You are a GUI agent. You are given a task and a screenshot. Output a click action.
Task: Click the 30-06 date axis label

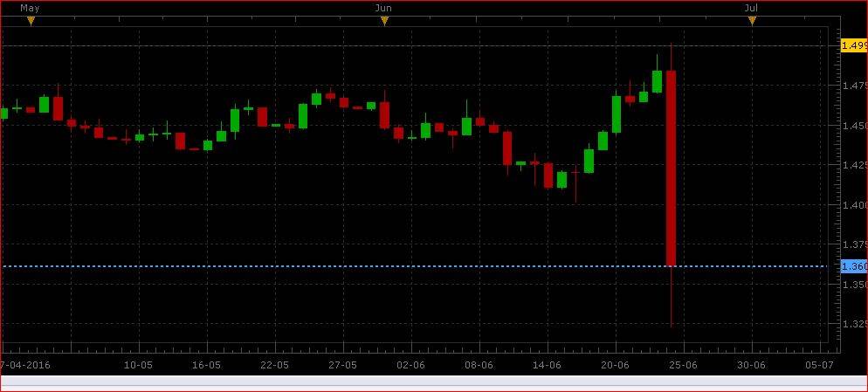click(x=751, y=365)
